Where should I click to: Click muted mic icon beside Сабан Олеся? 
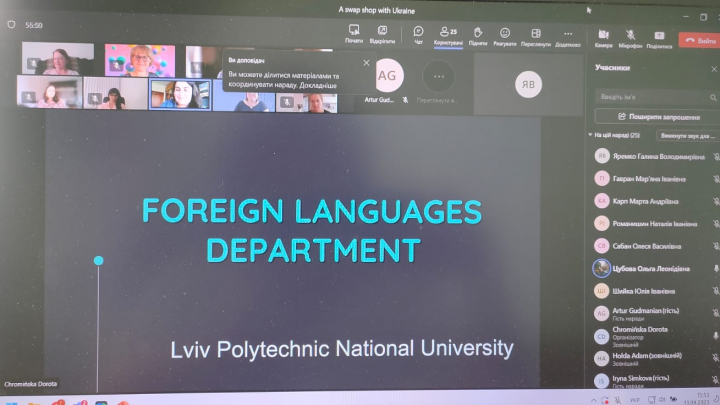(716, 246)
